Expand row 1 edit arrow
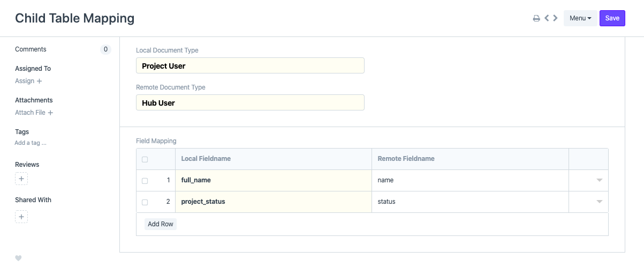 [x=600, y=181]
